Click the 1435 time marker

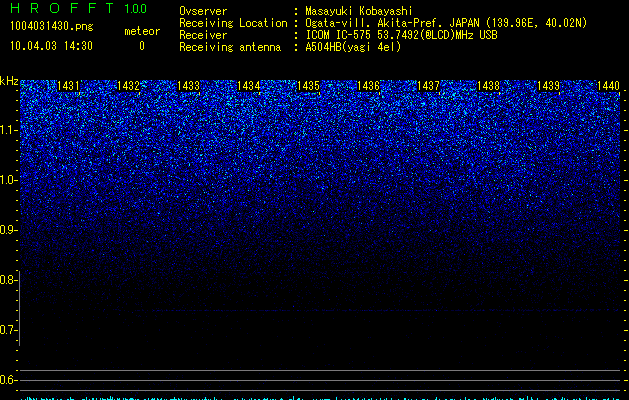308,86
